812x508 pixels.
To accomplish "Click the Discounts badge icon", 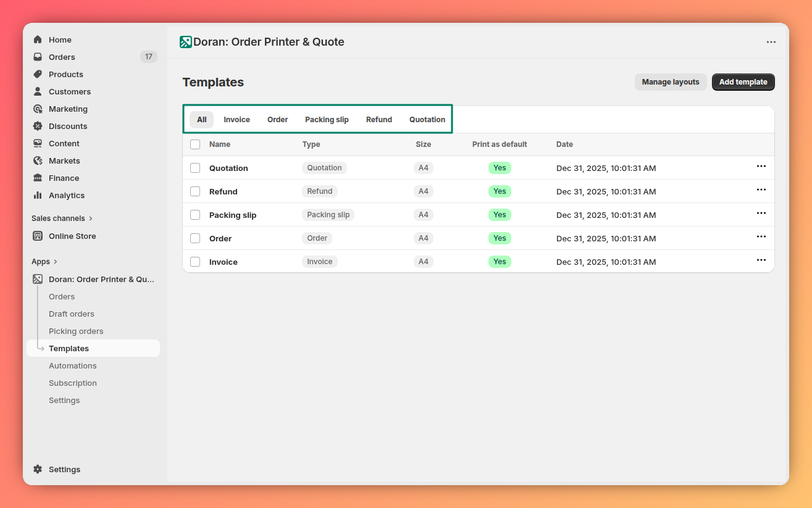I will click(x=38, y=126).
